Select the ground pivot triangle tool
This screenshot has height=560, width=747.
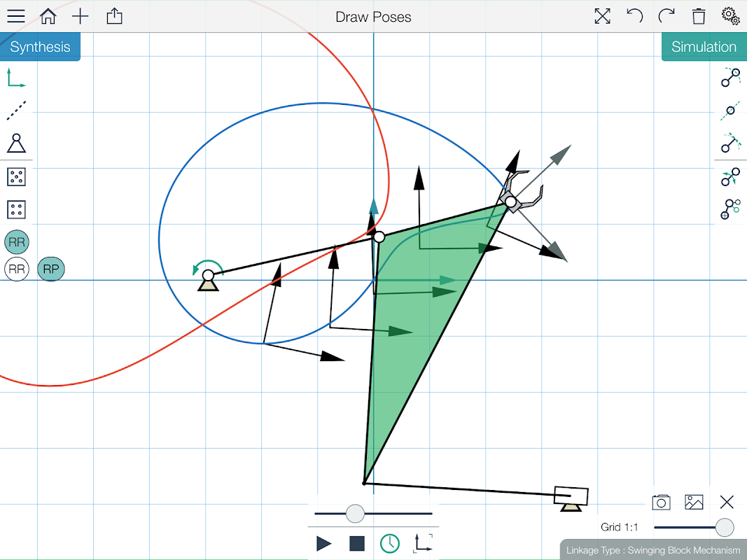[x=16, y=143]
